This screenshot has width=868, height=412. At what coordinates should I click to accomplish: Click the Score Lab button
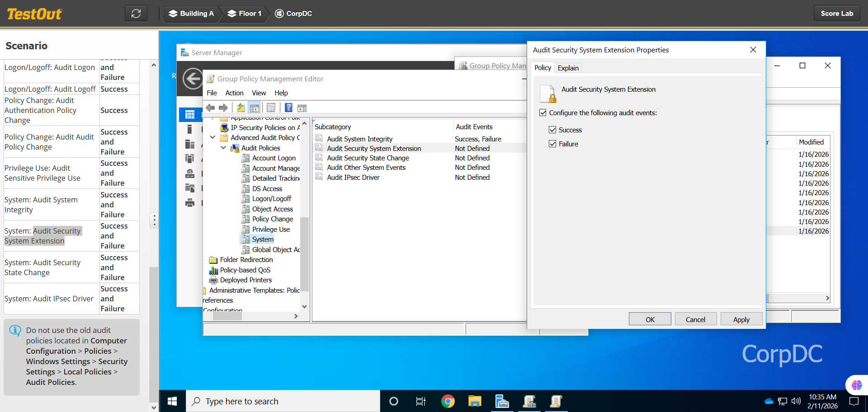pyautogui.click(x=837, y=14)
